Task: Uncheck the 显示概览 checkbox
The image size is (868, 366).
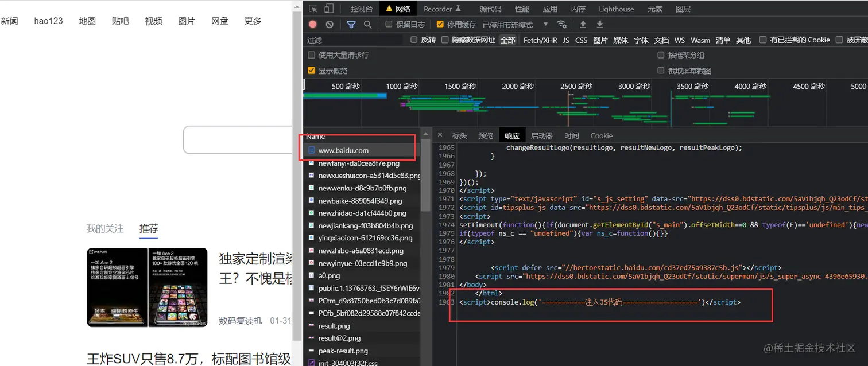Action: 312,71
